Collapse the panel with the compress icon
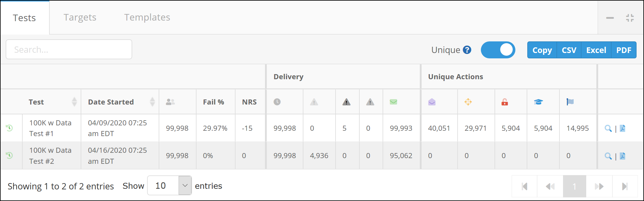The height and width of the screenshot is (201, 644). pos(630,18)
